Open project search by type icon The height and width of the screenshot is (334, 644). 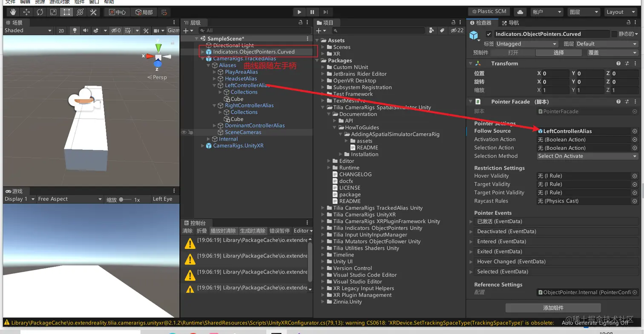(432, 31)
